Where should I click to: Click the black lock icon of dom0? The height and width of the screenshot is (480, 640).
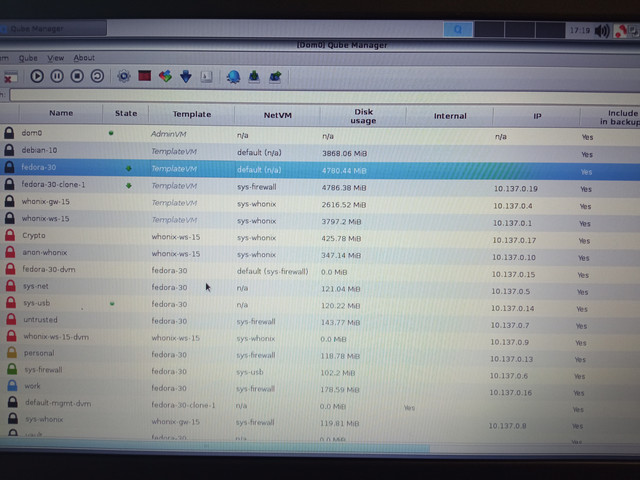pos(9,133)
